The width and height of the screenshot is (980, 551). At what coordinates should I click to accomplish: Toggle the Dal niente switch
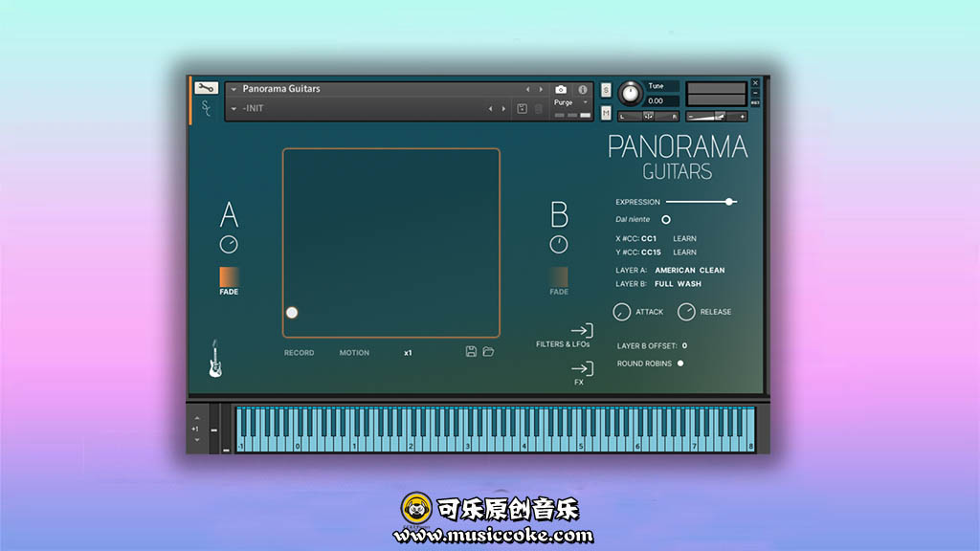666,219
